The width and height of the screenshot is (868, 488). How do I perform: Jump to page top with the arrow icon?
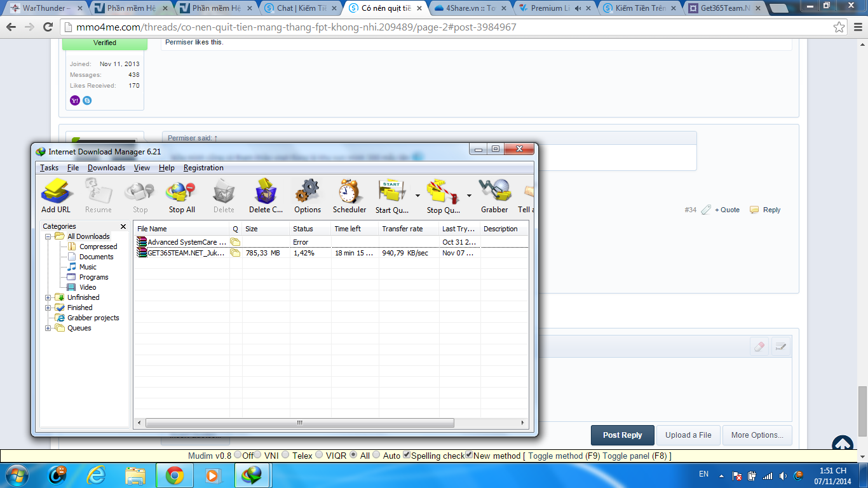pos(842,445)
